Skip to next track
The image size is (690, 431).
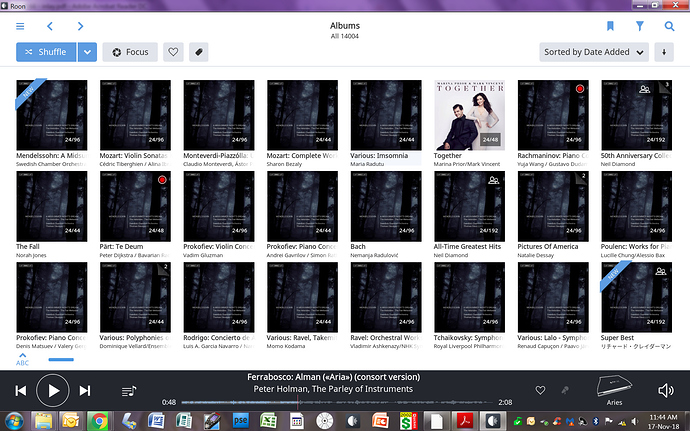pyautogui.click(x=85, y=390)
